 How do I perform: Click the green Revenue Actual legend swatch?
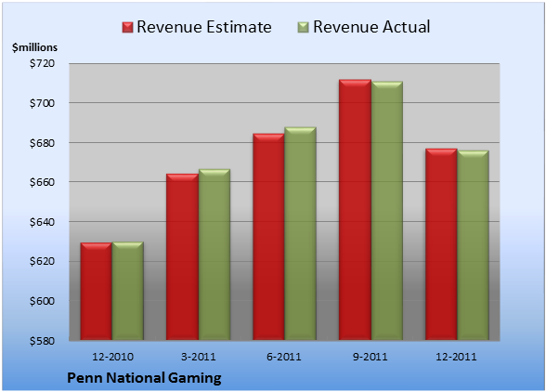(304, 28)
